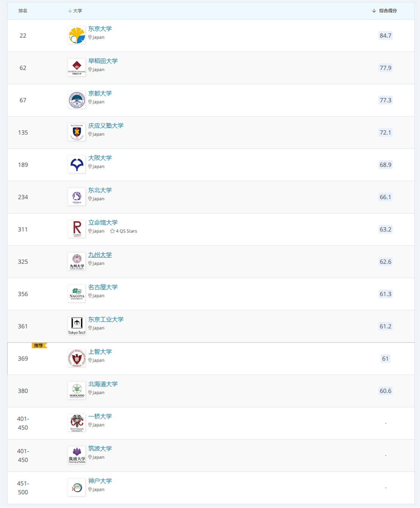The width and height of the screenshot is (420, 508).
Task: Click the 推荐 tag on Sophia row
Action: (39, 345)
